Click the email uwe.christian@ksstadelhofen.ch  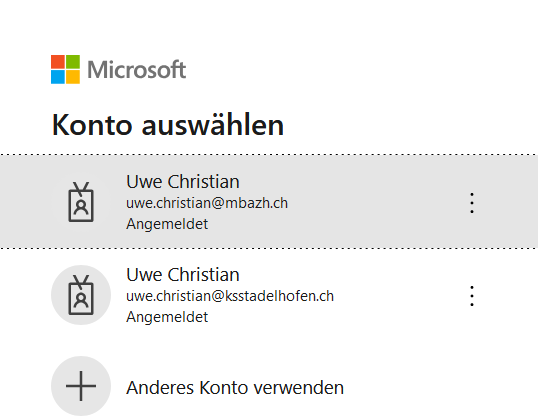[230, 296]
